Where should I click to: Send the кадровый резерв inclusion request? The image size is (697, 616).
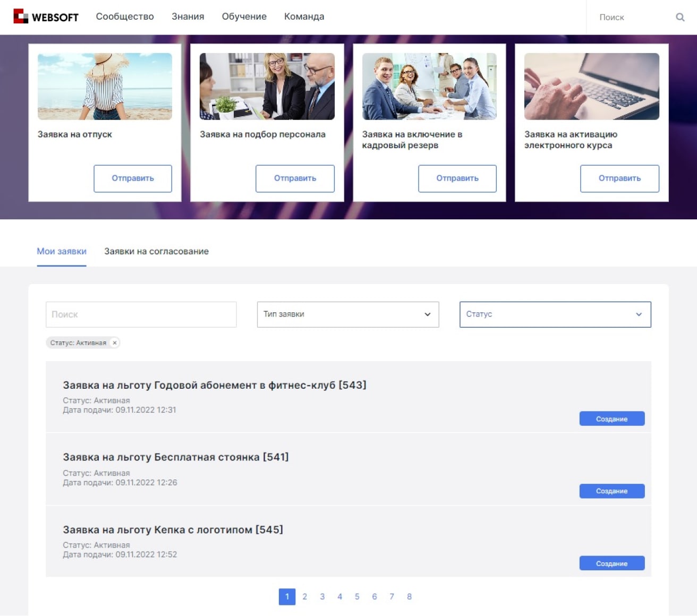tap(457, 178)
